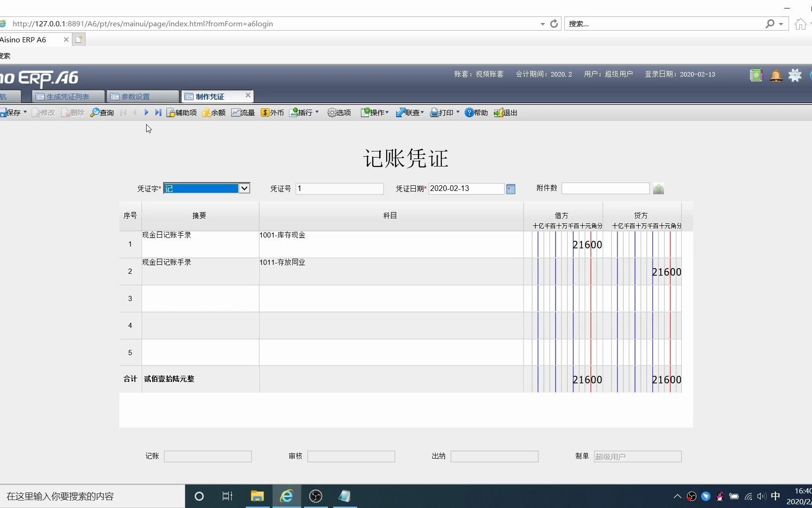Go to the next voucher arrow

146,112
